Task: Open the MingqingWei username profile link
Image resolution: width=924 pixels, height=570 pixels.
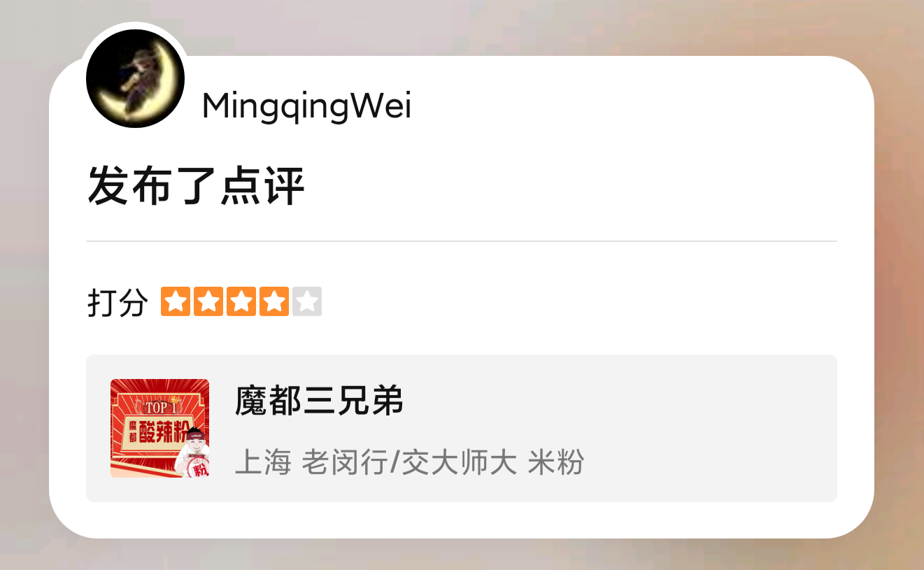Action: (306, 106)
